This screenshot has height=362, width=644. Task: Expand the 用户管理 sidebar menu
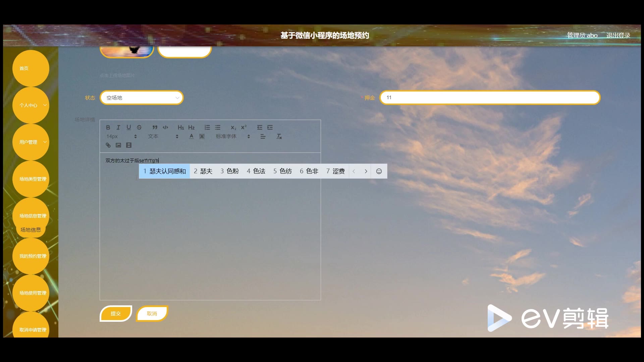[x=31, y=142]
